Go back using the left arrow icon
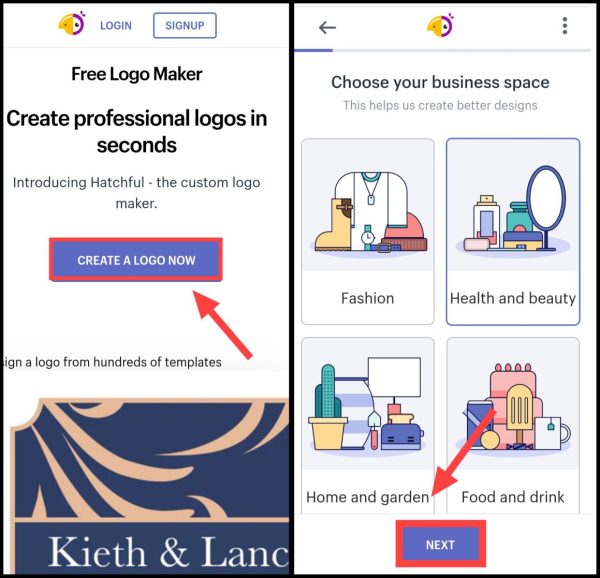This screenshot has height=578, width=600. click(x=327, y=28)
